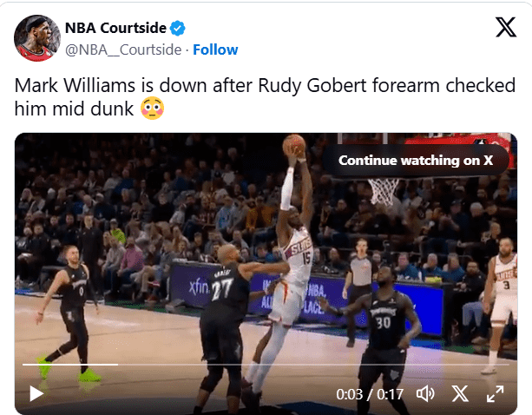Seek to the middle of the video progress bar

click(x=266, y=365)
